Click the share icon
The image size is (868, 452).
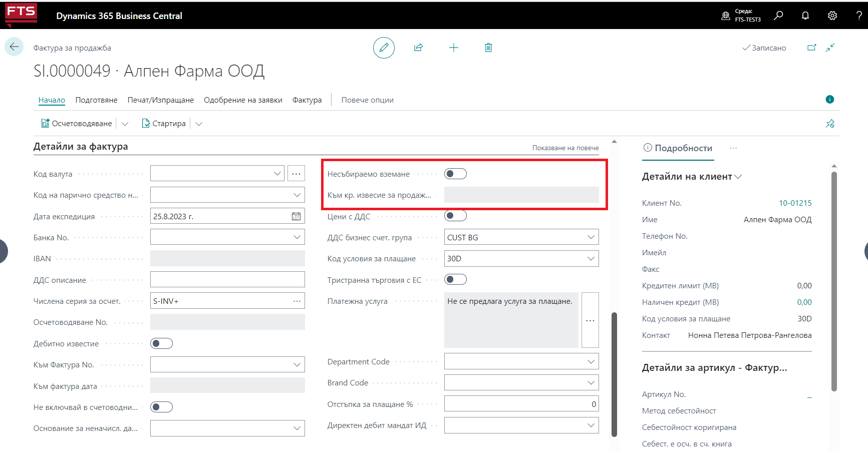(419, 48)
